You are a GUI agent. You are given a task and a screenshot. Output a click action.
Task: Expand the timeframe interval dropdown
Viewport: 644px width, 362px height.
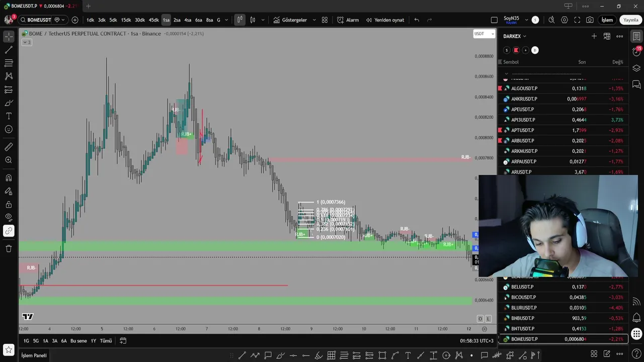(x=226, y=20)
